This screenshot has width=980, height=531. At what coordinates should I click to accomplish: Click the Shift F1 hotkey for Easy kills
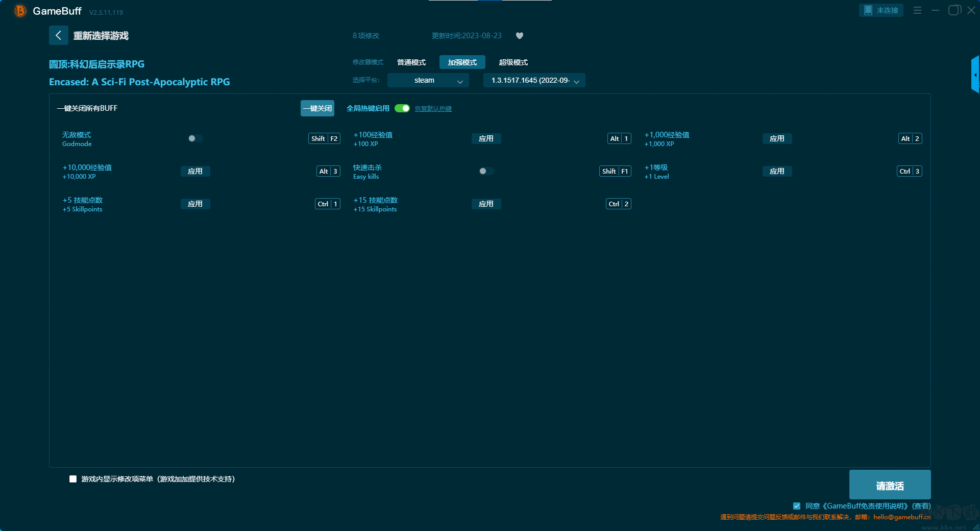615,172
